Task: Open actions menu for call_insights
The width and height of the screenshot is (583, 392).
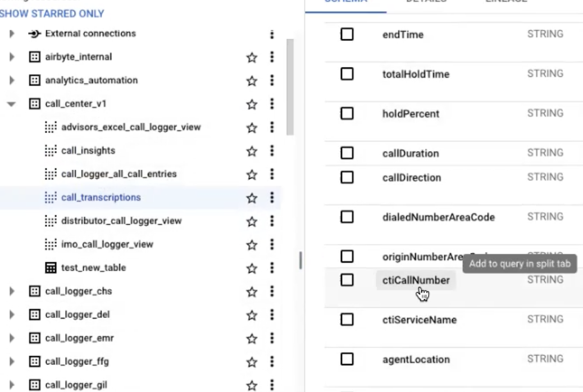Action: point(272,151)
